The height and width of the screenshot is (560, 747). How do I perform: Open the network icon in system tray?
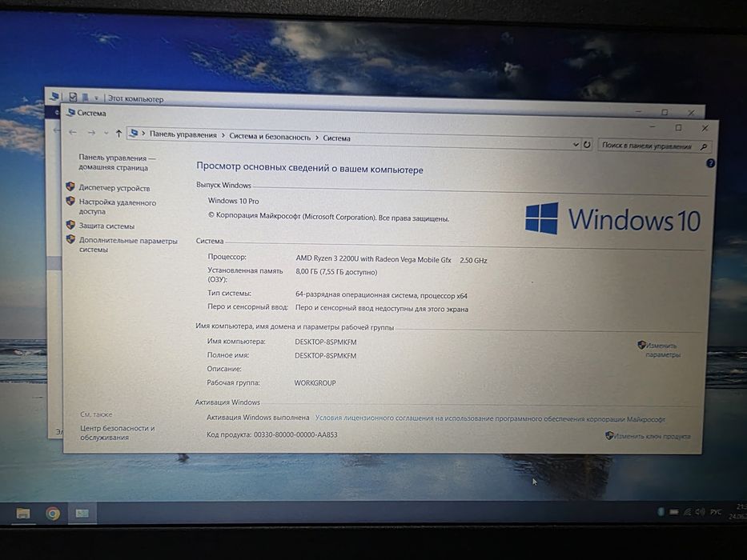[688, 512]
